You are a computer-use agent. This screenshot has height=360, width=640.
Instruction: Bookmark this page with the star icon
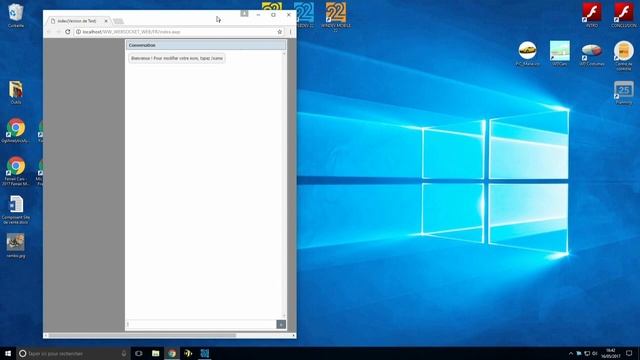click(x=280, y=32)
